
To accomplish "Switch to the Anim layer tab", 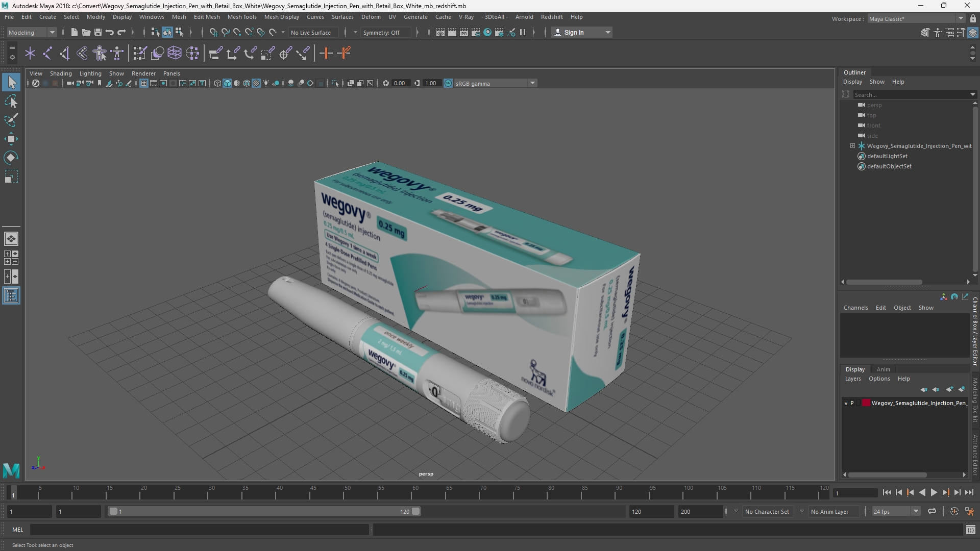I will pos(883,369).
